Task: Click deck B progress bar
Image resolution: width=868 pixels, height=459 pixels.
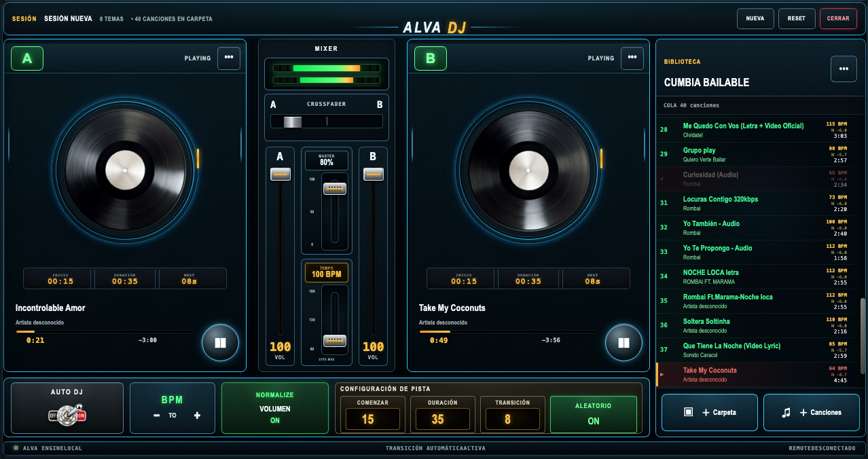Action: pyautogui.click(x=508, y=331)
